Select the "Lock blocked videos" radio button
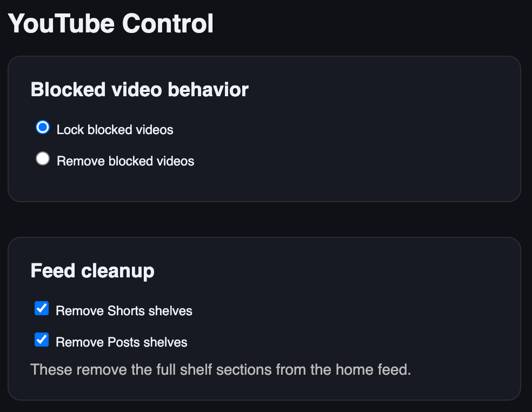Screen dimensions: 532x412 tap(42, 127)
